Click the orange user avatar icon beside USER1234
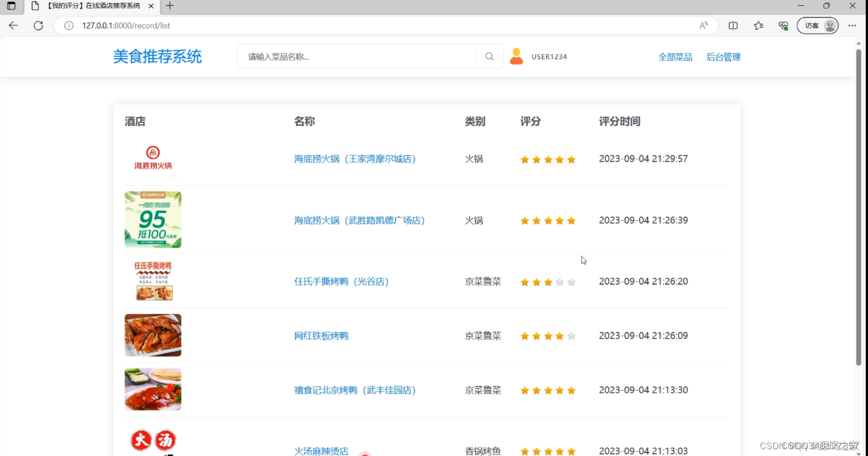Screen dimensions: 868x456 tap(516, 56)
